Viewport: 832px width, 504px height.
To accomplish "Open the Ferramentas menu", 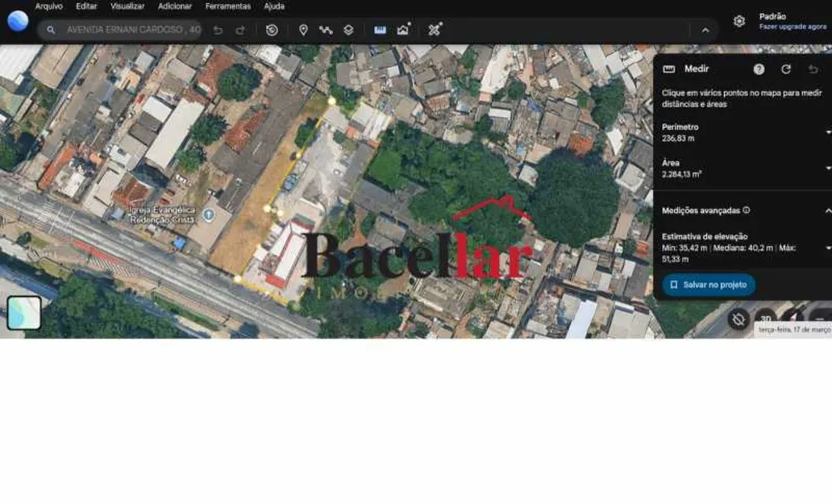I will click(228, 7).
